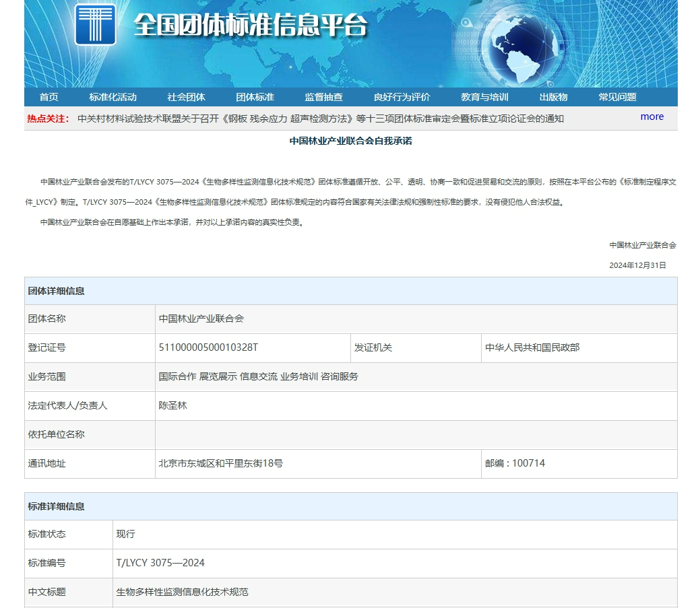Click the 发证机关 label cell
The image size is (700, 608).
click(416, 348)
